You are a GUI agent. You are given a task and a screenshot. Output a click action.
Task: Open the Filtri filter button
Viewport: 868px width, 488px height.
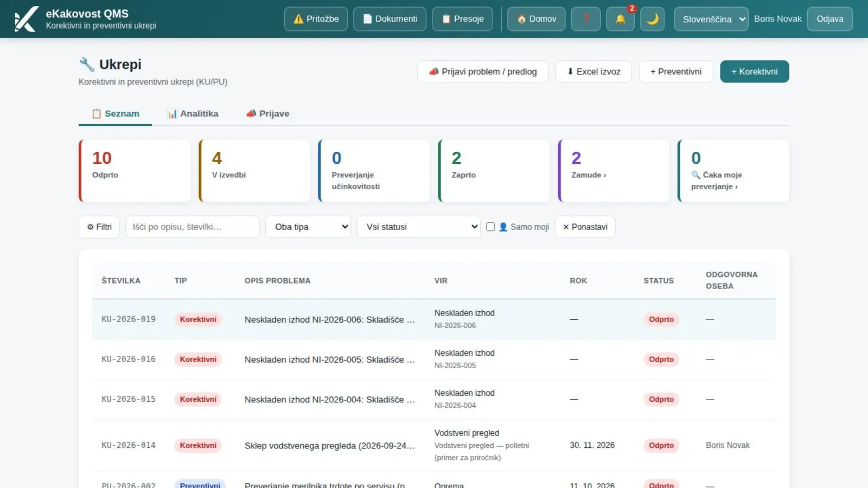click(x=99, y=227)
